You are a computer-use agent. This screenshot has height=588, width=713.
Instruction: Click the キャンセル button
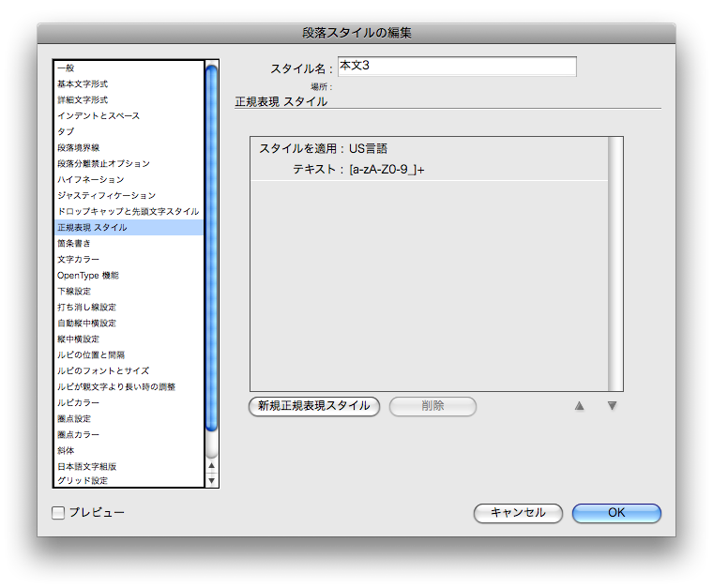point(518,513)
